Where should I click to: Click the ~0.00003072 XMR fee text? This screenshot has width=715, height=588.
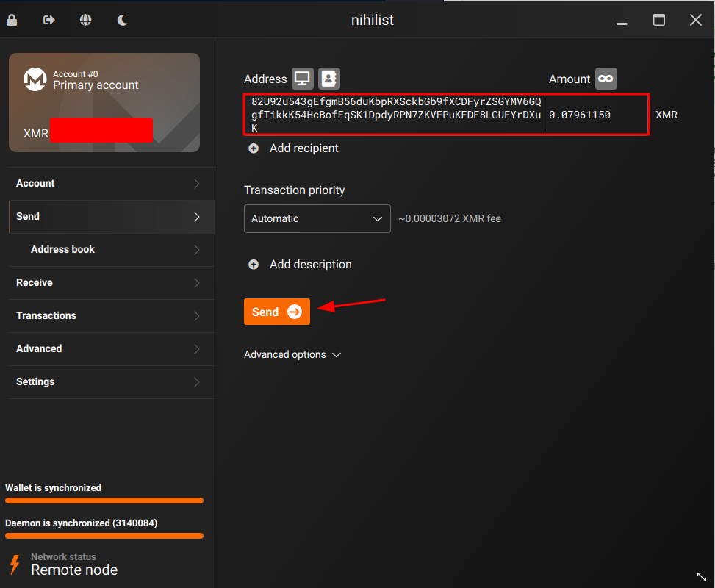click(450, 218)
